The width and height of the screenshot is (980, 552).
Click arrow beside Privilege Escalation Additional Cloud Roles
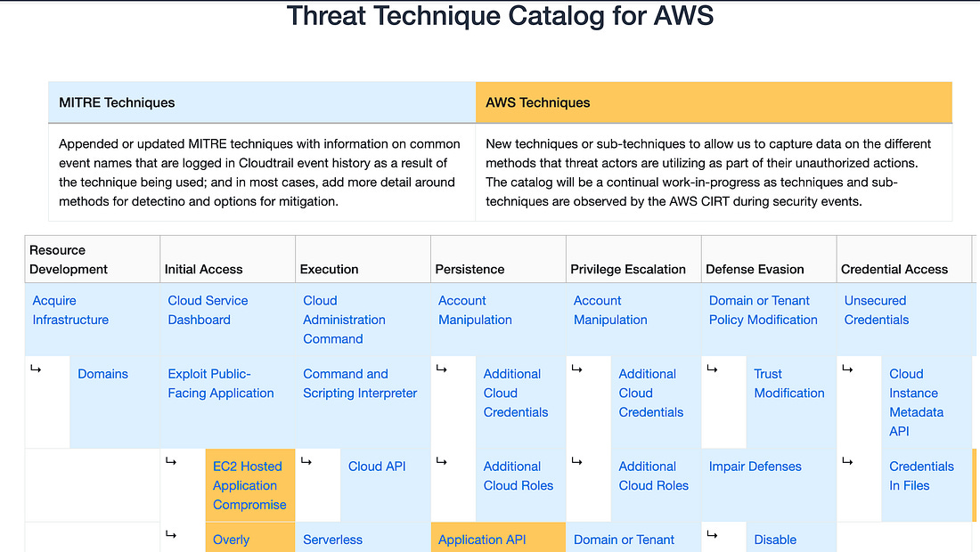577,461
